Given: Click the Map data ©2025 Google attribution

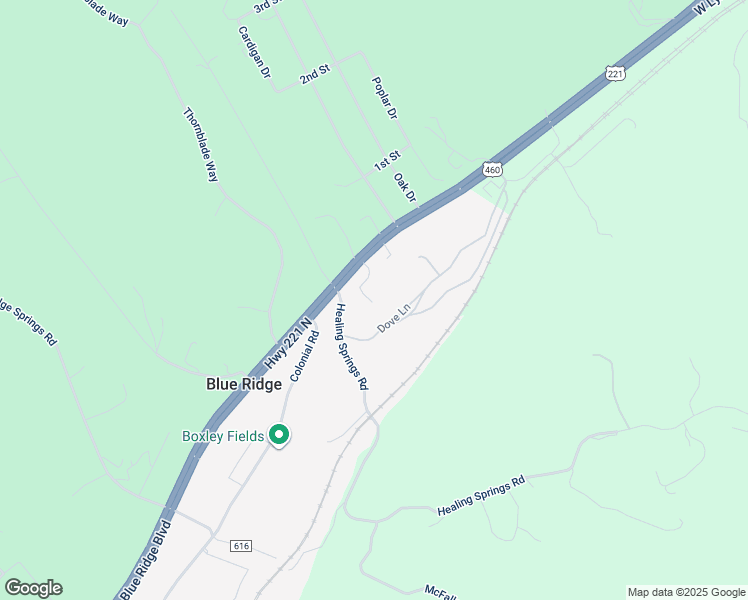Looking at the screenshot, I should pyautogui.click(x=686, y=592).
